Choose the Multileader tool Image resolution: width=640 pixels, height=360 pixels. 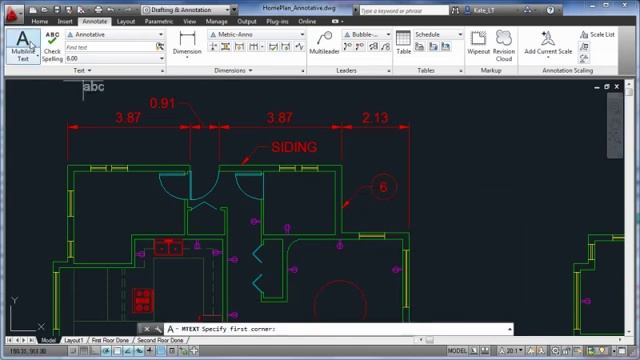(x=324, y=43)
